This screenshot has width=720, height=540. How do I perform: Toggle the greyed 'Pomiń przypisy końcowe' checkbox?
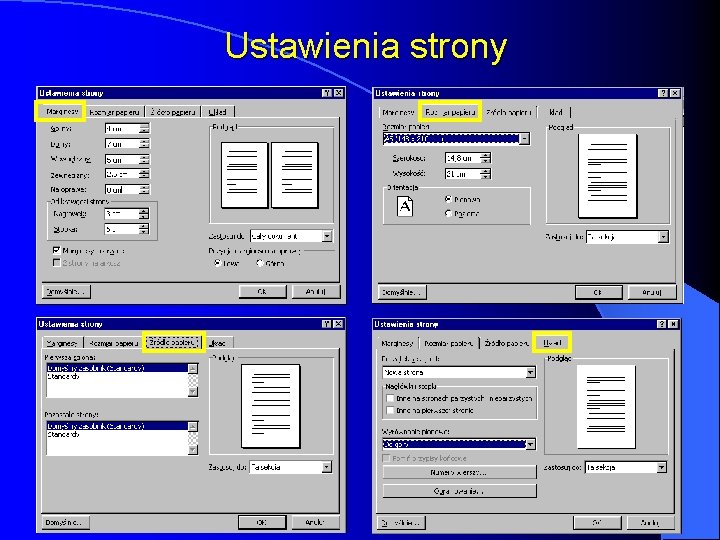pos(386,458)
